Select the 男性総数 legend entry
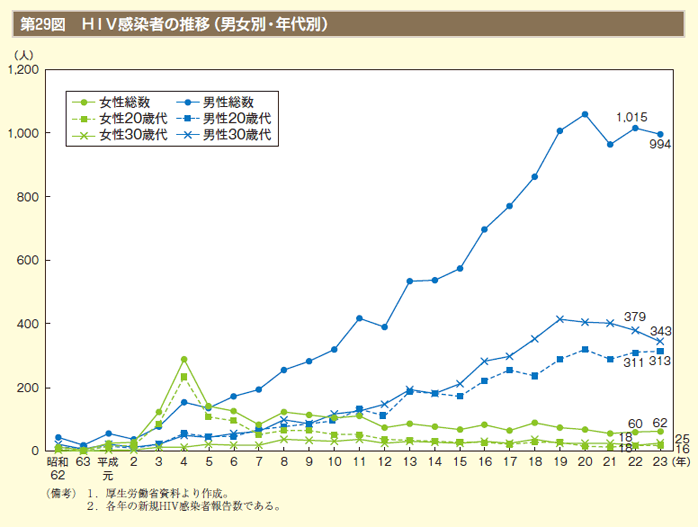This screenshot has height=527, width=698. click(x=215, y=102)
